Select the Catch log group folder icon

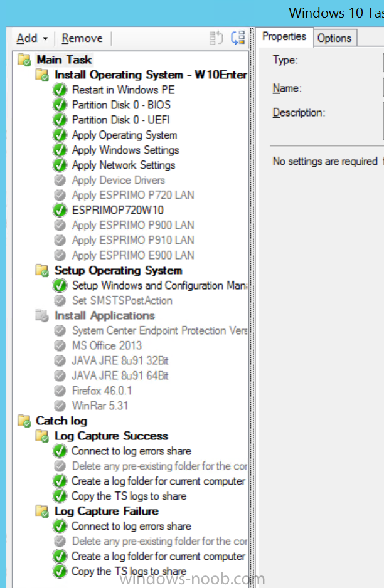[24, 421]
